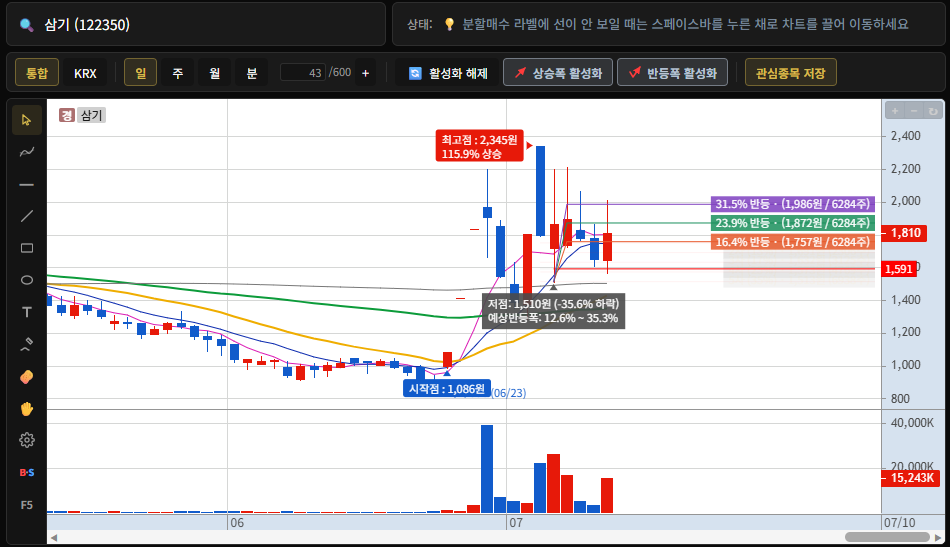Click the 최고점 2,345원 red label
The width and height of the screenshot is (950, 547).
coord(479,147)
